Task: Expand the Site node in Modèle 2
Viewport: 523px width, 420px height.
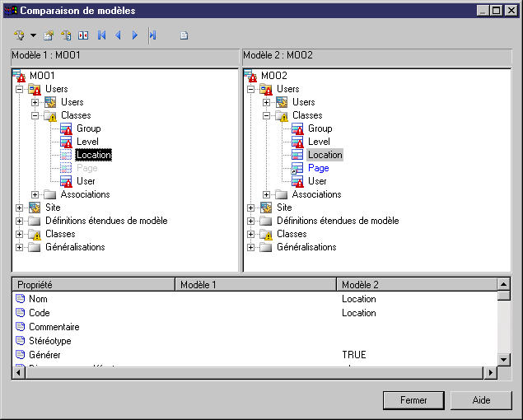Action: tap(250, 208)
